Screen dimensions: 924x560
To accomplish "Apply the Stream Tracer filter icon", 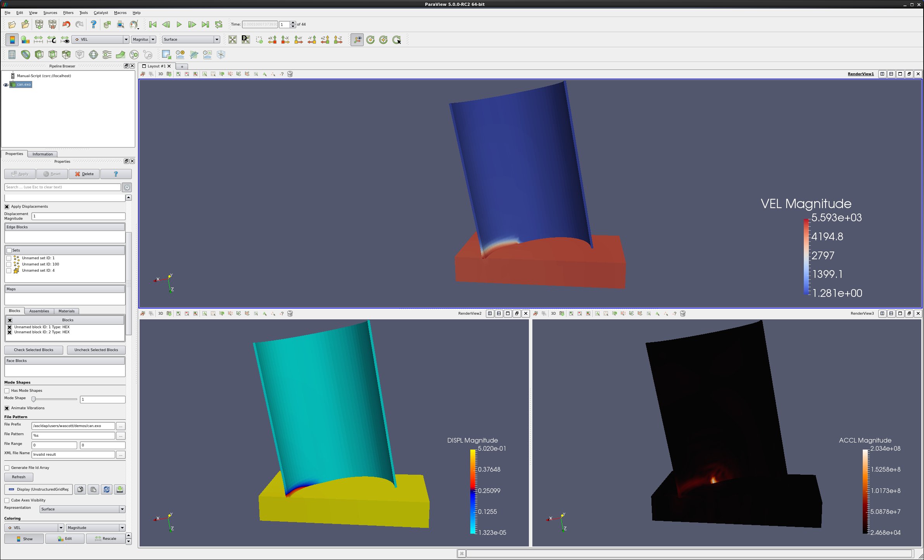I will coord(107,55).
